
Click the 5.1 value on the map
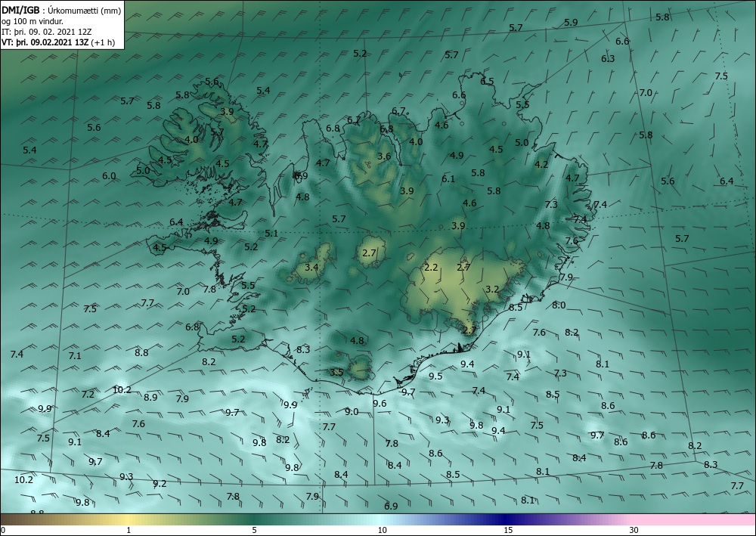point(271,234)
